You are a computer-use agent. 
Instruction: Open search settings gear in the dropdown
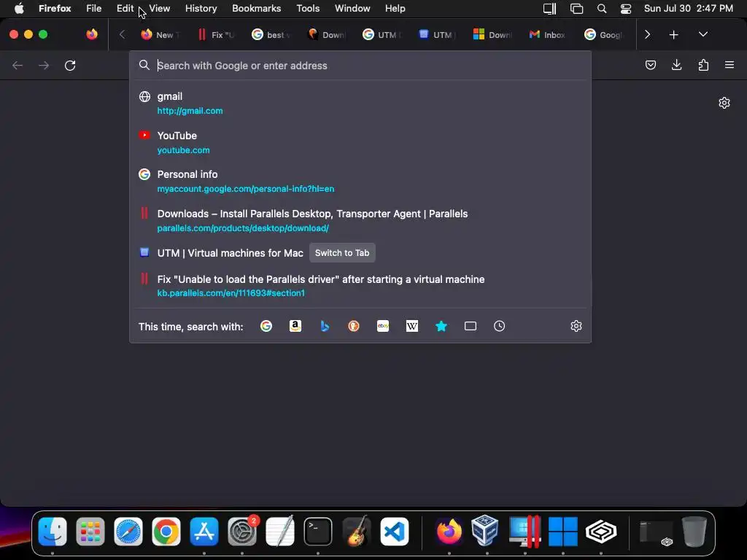tap(576, 326)
